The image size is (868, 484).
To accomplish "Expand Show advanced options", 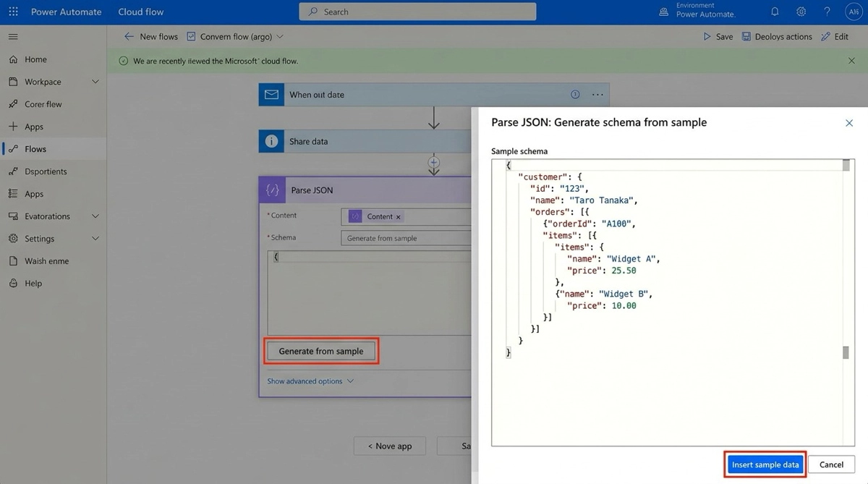I will coord(310,381).
